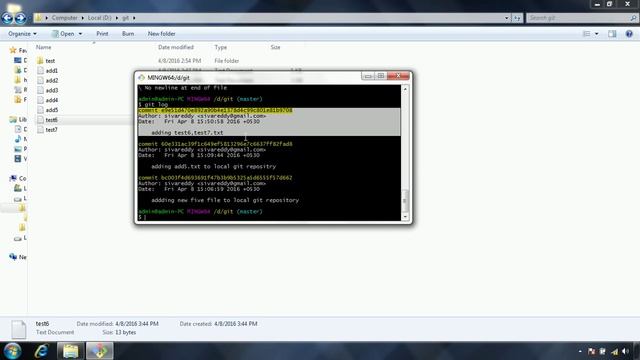Click the search magnifier icon
This screenshot has height=360, width=640.
click(x=633, y=18)
